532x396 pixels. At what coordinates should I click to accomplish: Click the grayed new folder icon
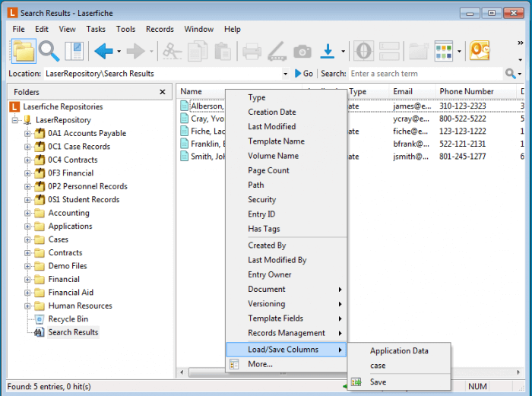pos(418,51)
